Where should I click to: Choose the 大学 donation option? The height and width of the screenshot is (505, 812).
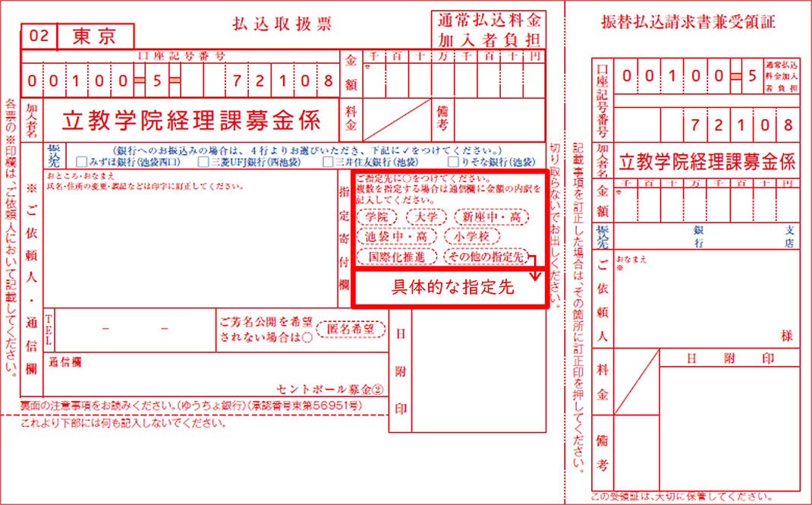426,217
